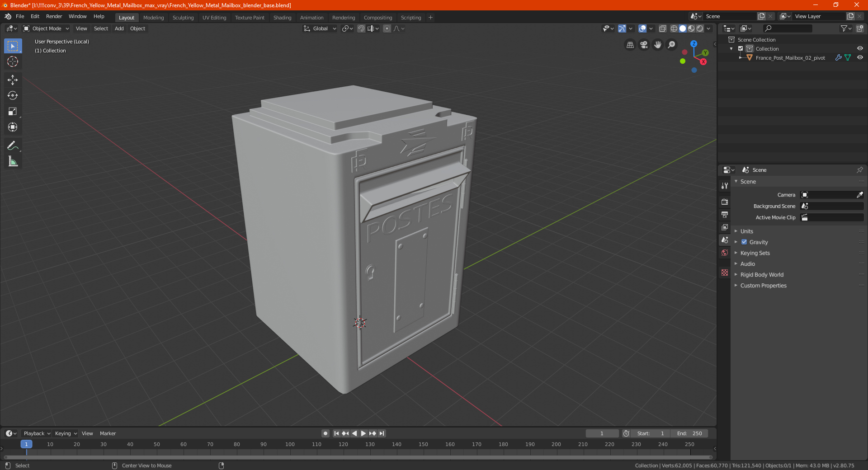Viewport: 868px width, 470px height.
Task: Open the Global transform orientation dropdown
Action: point(320,28)
